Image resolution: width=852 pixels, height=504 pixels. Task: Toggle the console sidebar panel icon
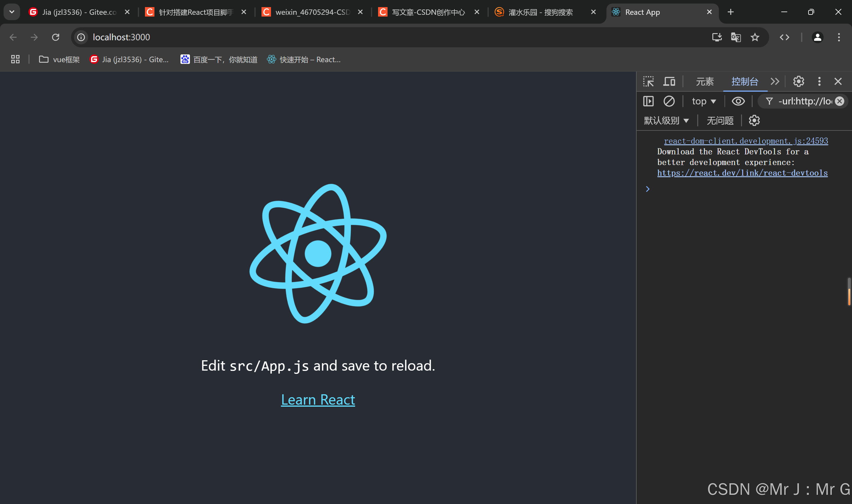[x=648, y=101]
